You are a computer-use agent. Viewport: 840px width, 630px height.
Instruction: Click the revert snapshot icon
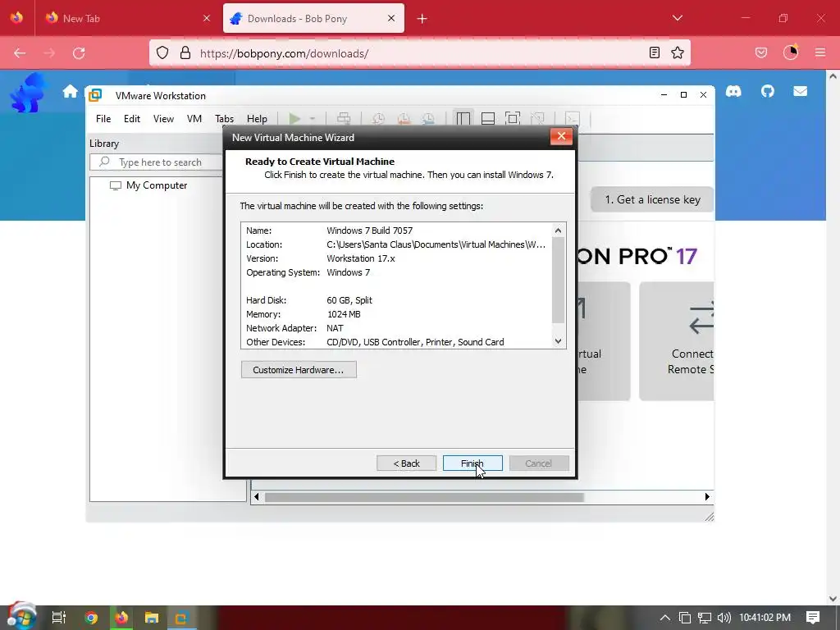(x=404, y=118)
